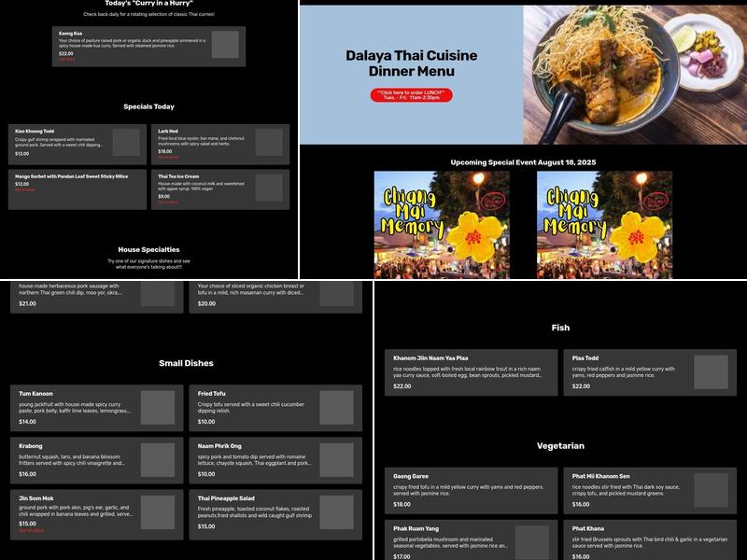
Task: Click the Thai Tea Ice Cream thumbnail
Action: [269, 188]
